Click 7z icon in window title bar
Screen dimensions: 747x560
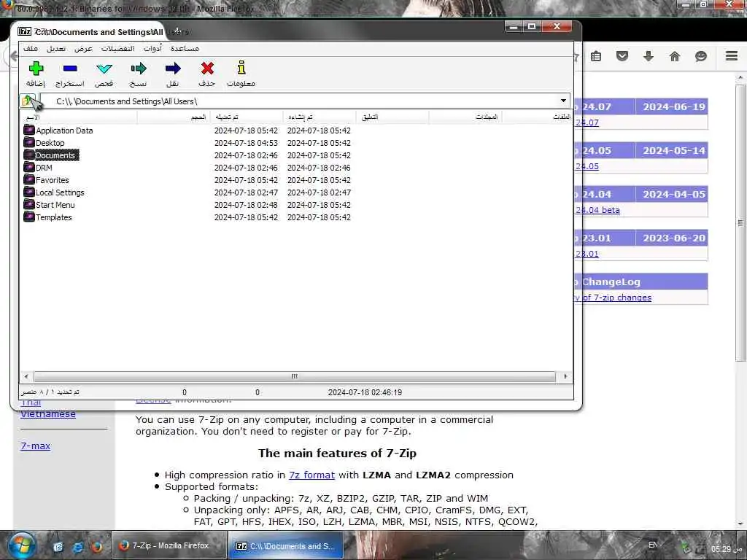(24, 31)
